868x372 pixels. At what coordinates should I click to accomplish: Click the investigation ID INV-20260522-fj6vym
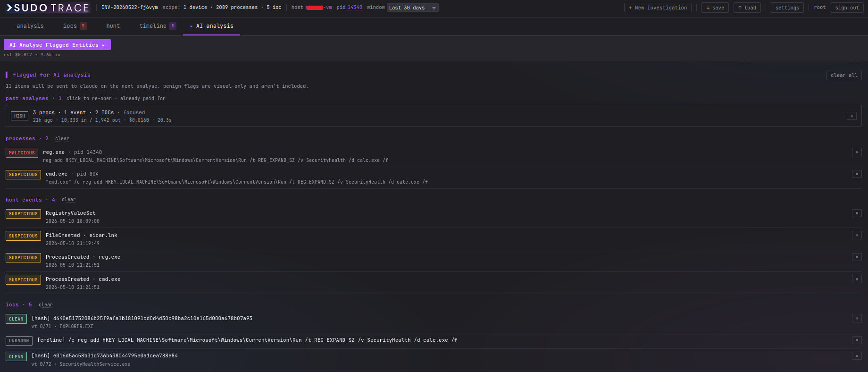coord(130,8)
